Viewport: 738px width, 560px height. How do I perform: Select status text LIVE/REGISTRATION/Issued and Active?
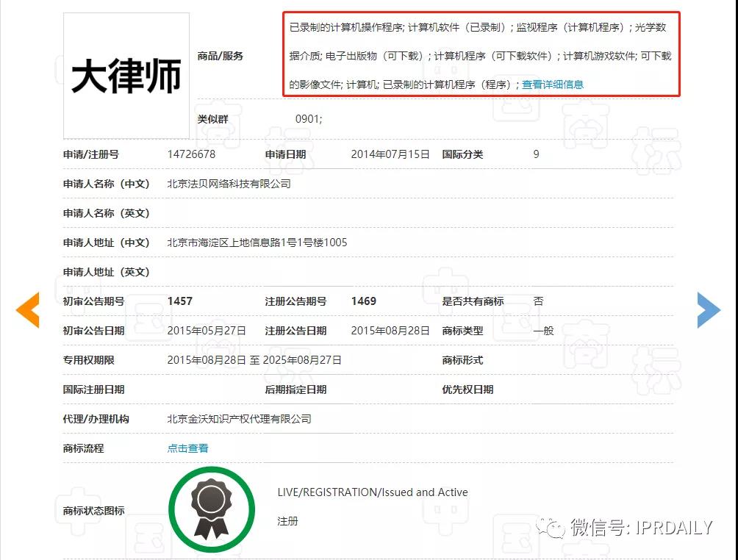pyautogui.click(x=373, y=492)
